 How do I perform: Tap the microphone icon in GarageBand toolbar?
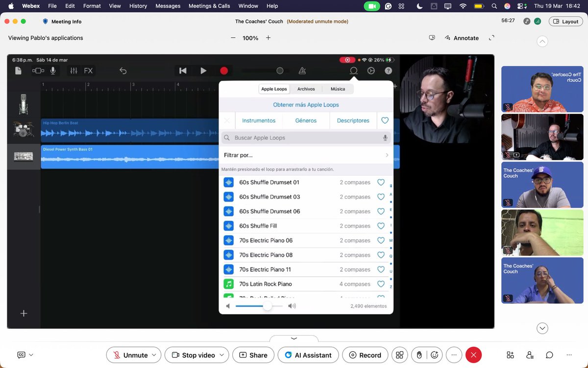(52, 71)
